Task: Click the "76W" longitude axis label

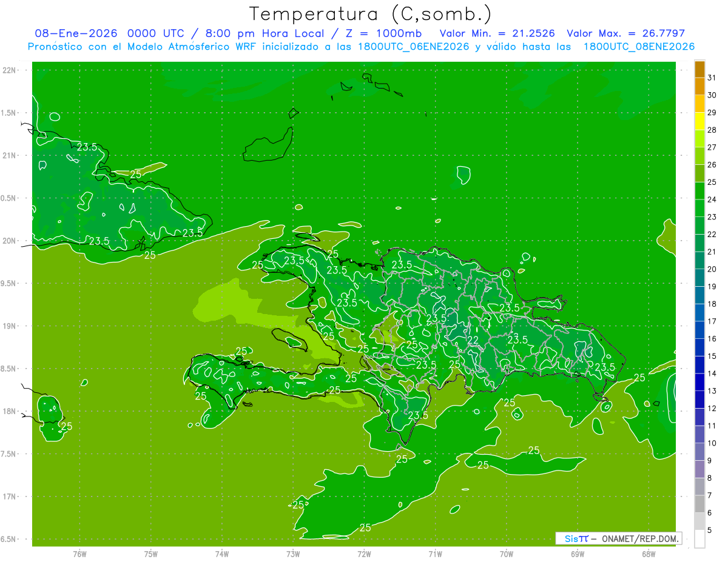Action: coord(79,555)
